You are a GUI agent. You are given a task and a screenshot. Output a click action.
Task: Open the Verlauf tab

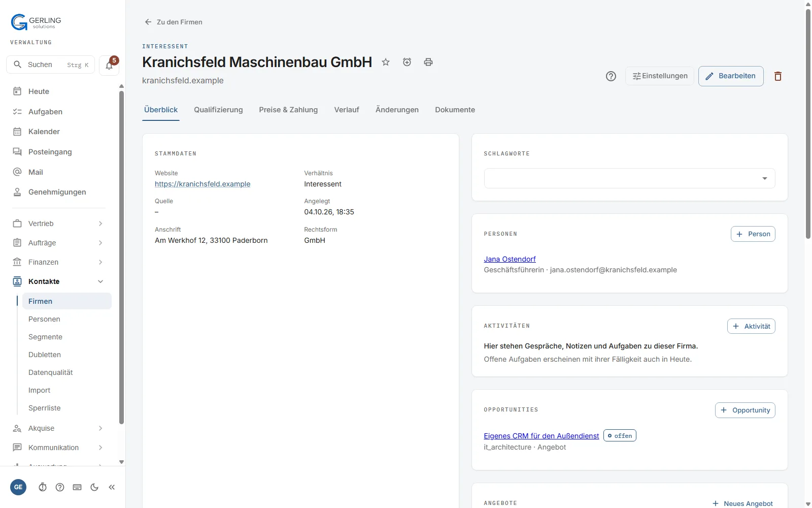(x=347, y=110)
